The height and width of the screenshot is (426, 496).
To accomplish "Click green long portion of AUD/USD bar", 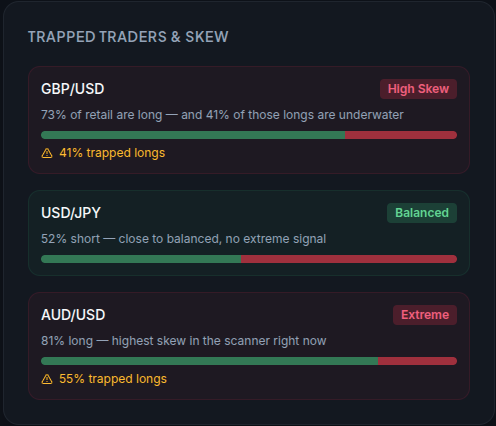I will click(x=209, y=361).
